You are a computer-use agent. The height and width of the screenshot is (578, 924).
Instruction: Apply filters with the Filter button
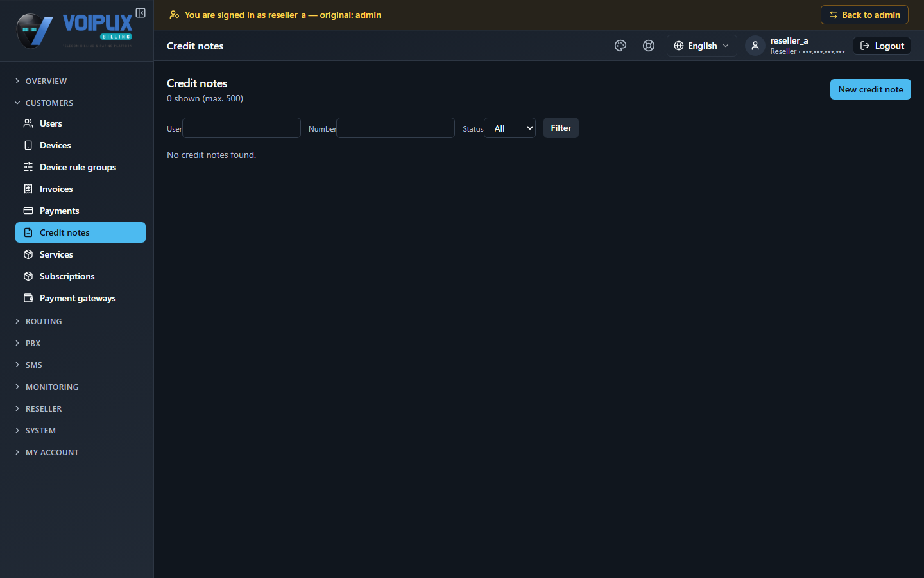[561, 128]
